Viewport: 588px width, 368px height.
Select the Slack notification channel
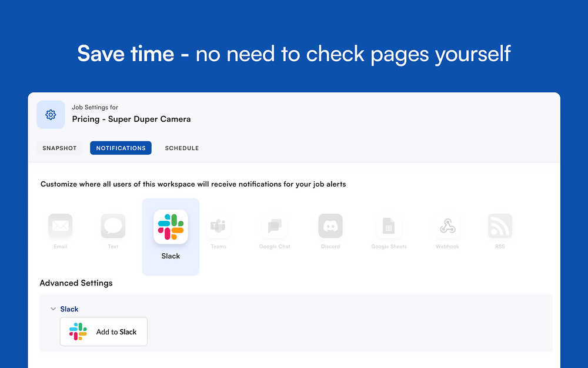(x=171, y=237)
